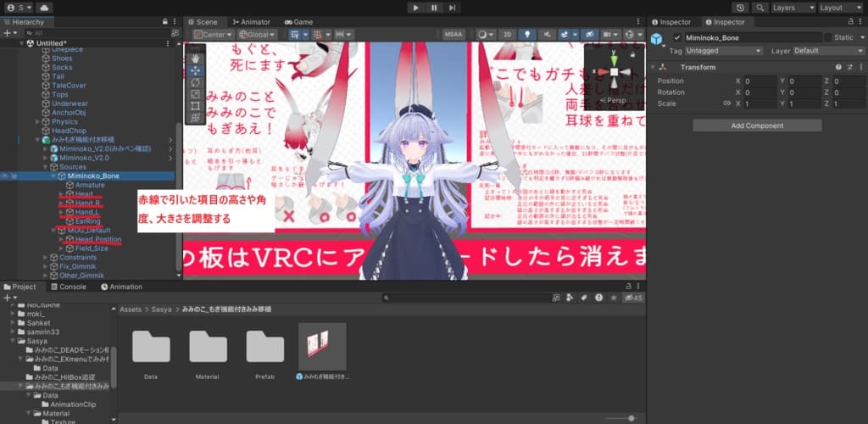
Task: Switch to the Game tab
Action: coord(298,22)
